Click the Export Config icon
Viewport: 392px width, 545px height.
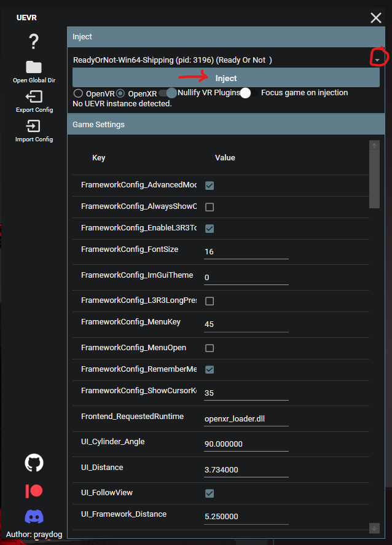click(34, 96)
